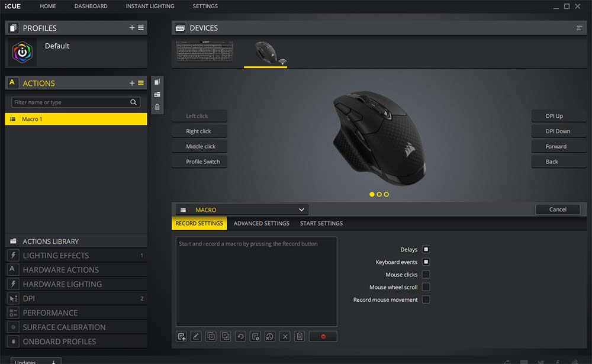
Task: Disable the Keyboard events checkbox
Action: tap(426, 262)
